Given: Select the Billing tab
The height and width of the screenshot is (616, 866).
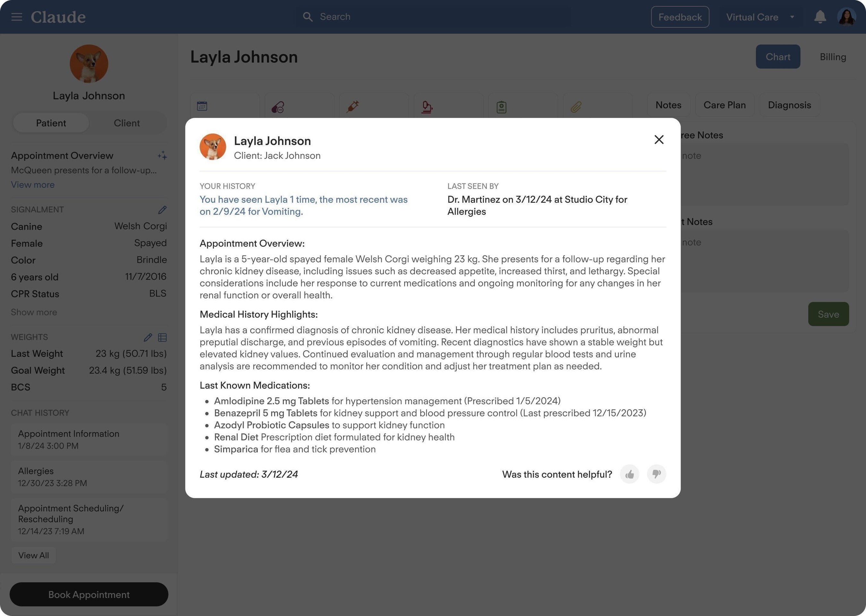Looking at the screenshot, I should (x=833, y=56).
